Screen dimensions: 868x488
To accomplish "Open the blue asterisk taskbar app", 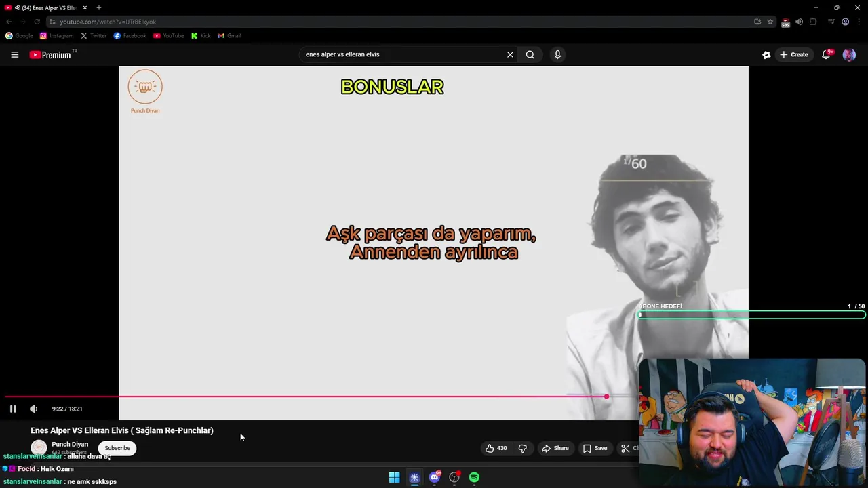I will tap(414, 477).
